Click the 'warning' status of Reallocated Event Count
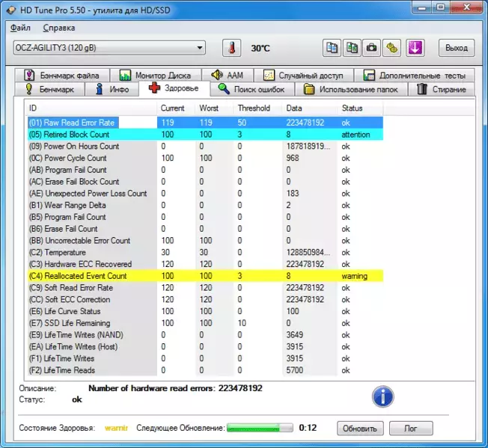488x448 pixels. [355, 276]
